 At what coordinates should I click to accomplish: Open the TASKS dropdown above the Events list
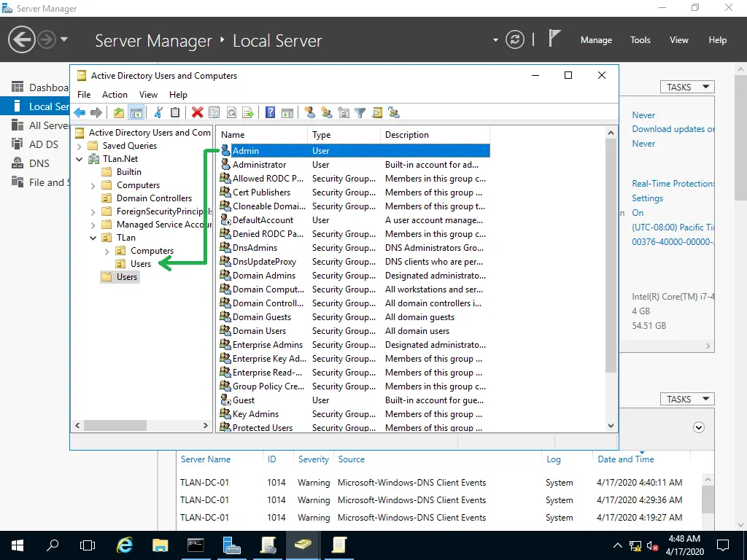tap(687, 399)
